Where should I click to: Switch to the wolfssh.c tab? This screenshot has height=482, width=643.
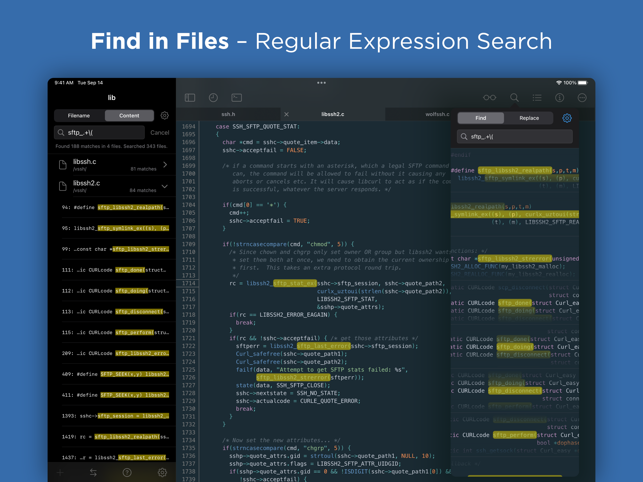coord(437,114)
